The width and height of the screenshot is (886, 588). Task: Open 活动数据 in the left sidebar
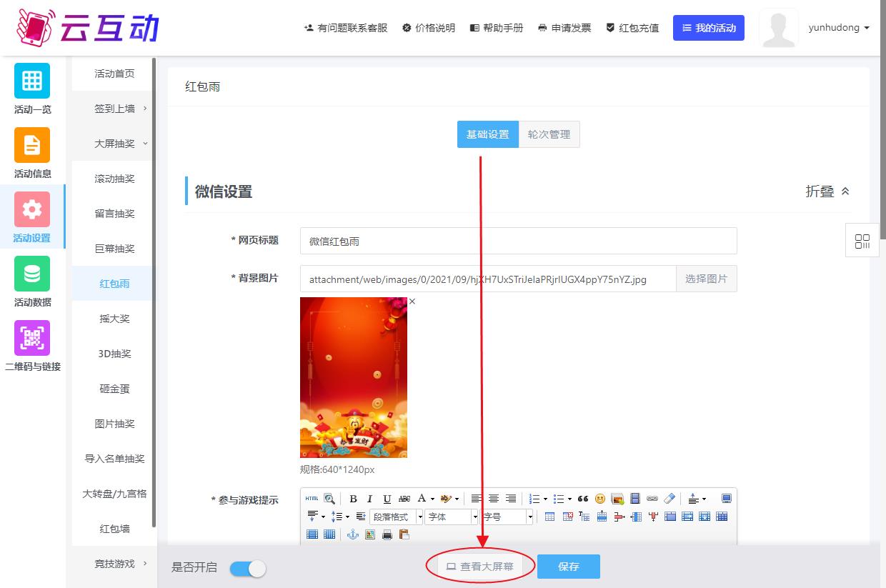pos(32,282)
